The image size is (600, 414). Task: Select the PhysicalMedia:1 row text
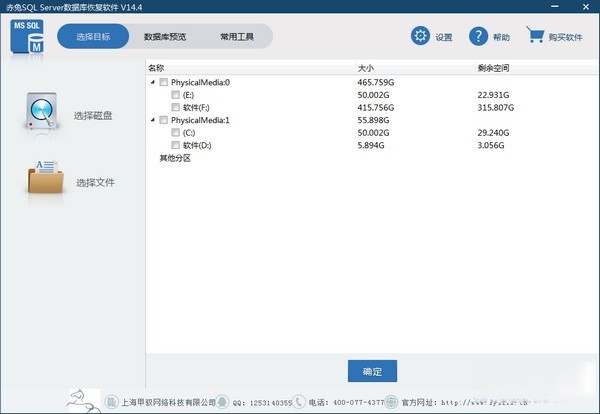pos(200,120)
